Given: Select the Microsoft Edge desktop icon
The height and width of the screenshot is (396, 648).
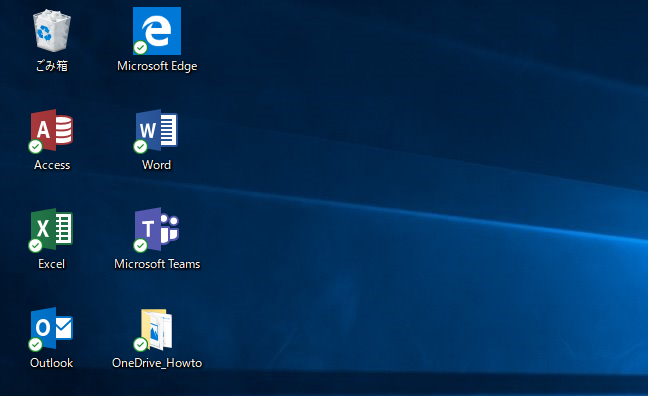Looking at the screenshot, I should click(x=157, y=31).
